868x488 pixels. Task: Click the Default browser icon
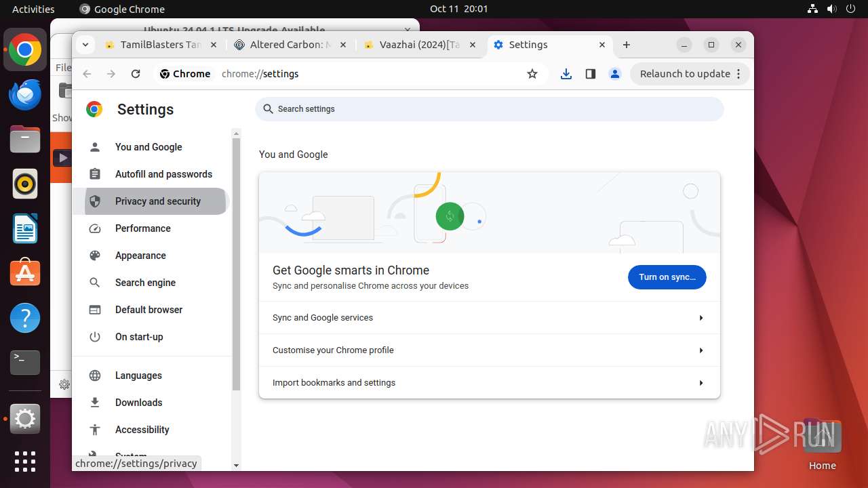[95, 310]
